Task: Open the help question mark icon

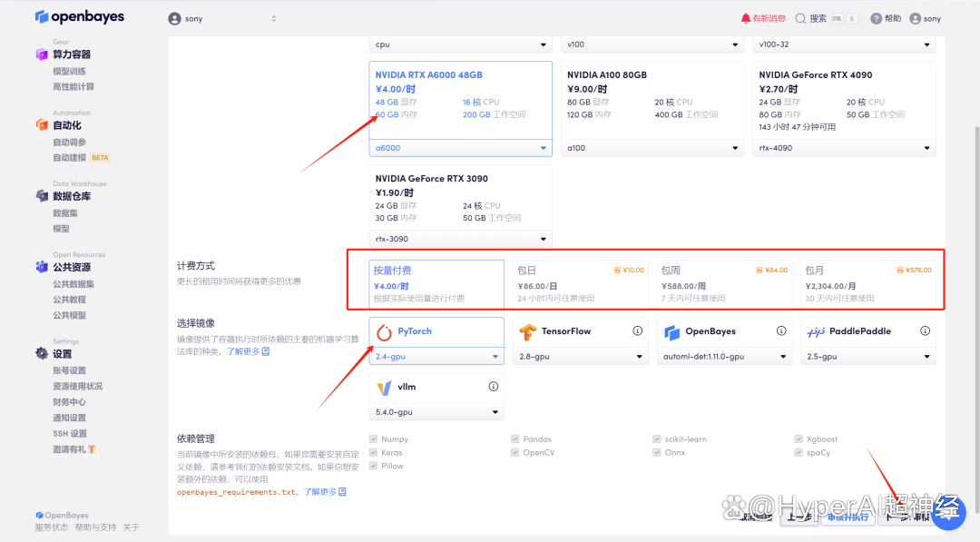Action: [877, 19]
